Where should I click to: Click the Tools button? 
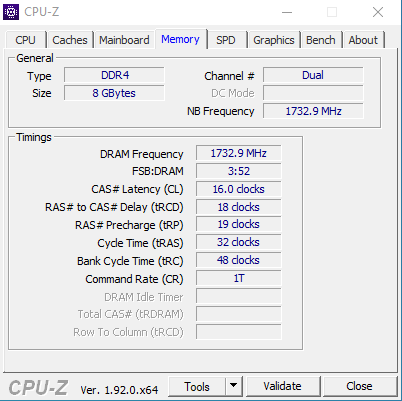point(197,387)
